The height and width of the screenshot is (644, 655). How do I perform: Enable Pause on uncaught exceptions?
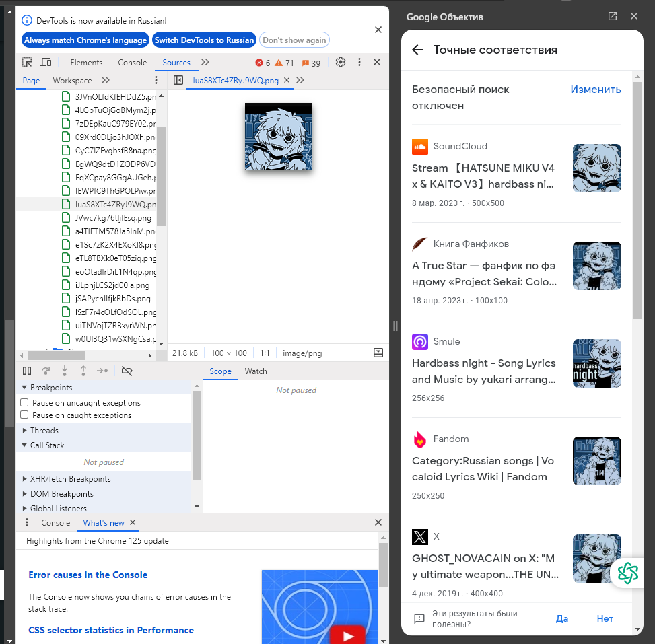click(x=24, y=402)
